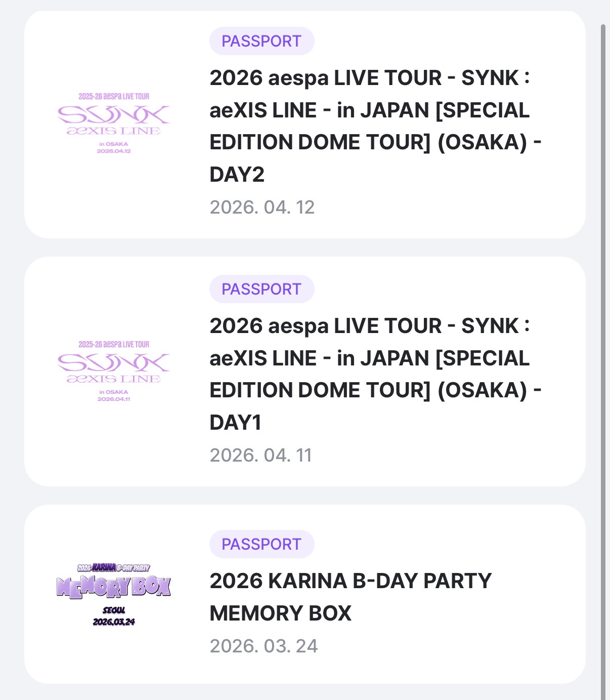The height and width of the screenshot is (700, 610).
Task: Click the tour caption atop the DAY1 logo
Action: (114, 344)
